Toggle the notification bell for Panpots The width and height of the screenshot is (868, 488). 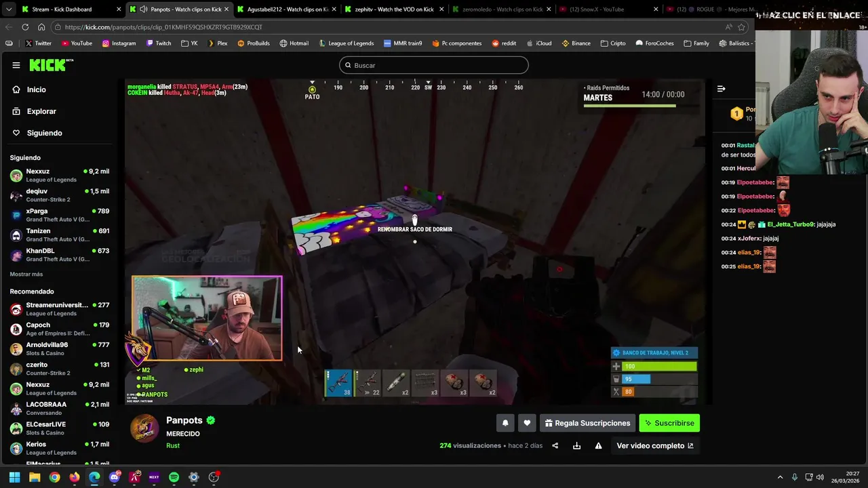[505, 423]
